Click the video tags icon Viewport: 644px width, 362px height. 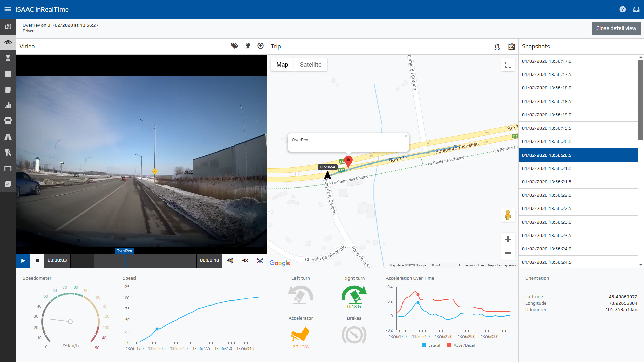234,46
